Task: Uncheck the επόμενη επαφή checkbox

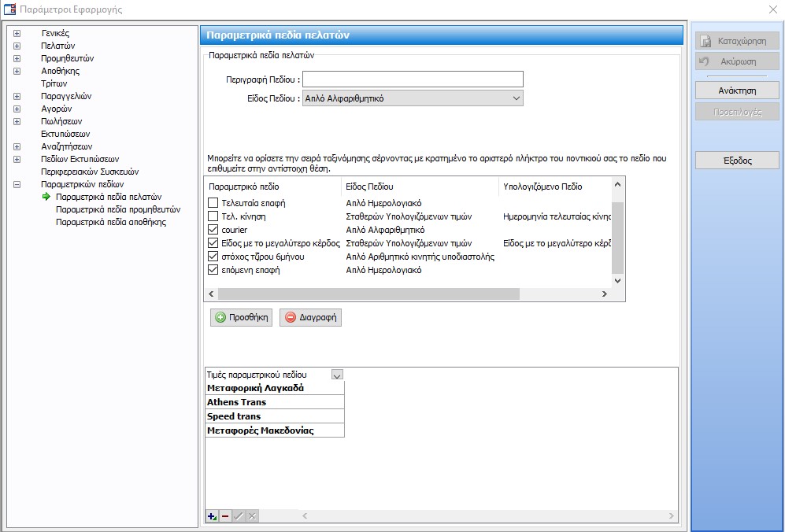Action: click(213, 270)
